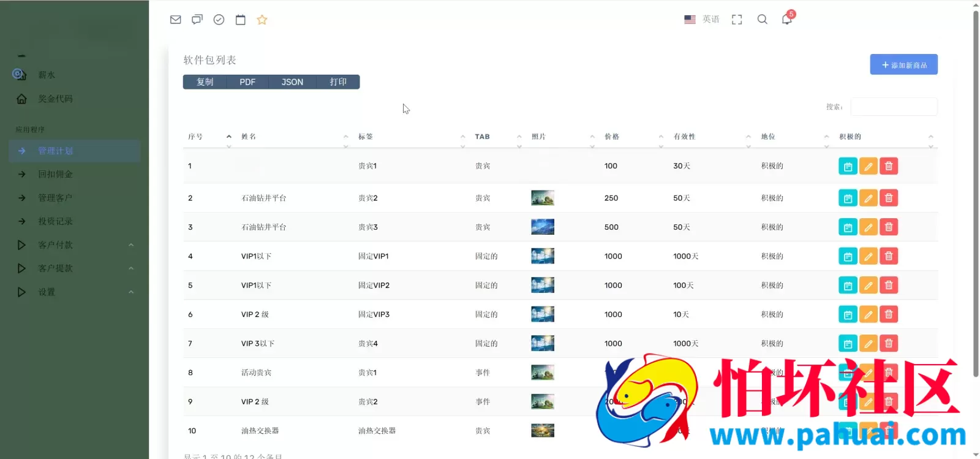Screen dimensions: 980x459
Task: Open notifications bell with badge 5
Action: 788,18
